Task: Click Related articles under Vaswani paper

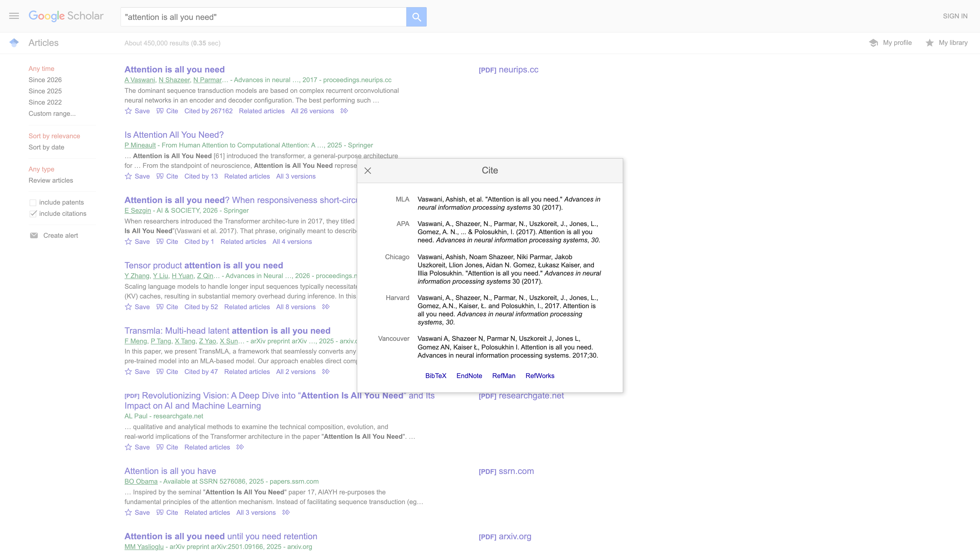Action: pos(262,111)
